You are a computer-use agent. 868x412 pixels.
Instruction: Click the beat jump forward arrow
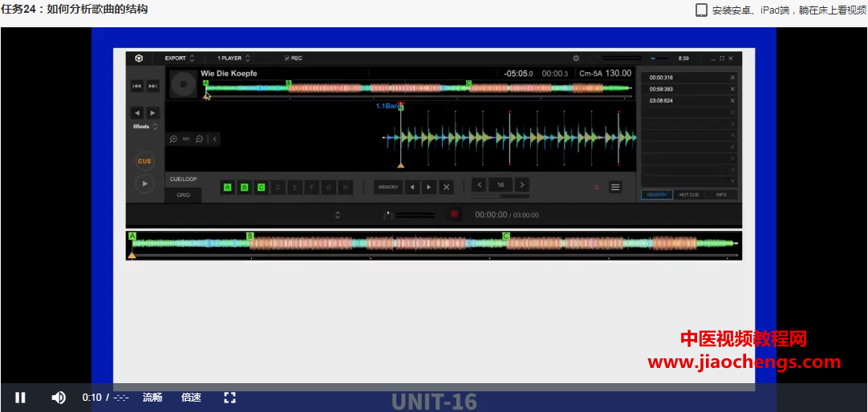tap(152, 113)
